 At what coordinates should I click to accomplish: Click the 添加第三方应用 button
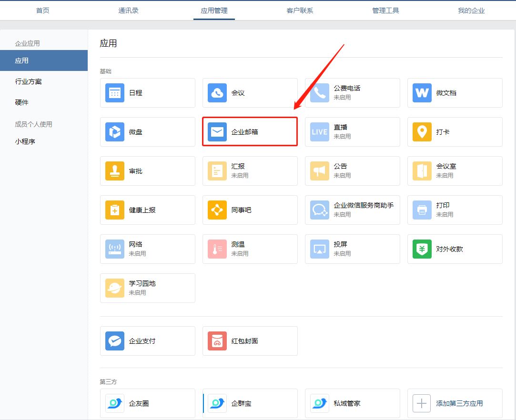coord(455,403)
